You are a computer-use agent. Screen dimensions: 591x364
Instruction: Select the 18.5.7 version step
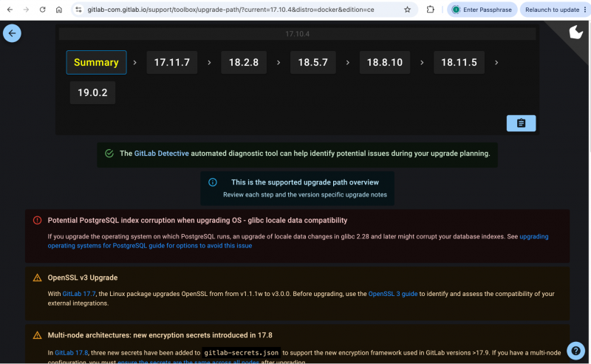click(312, 63)
